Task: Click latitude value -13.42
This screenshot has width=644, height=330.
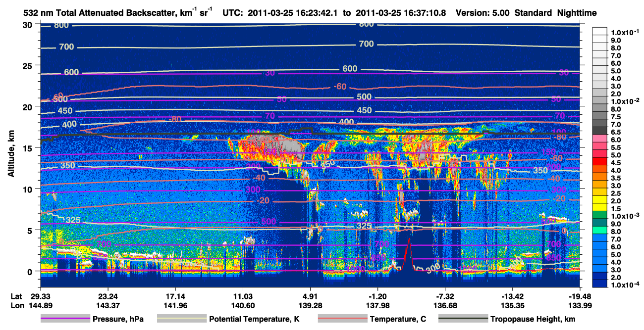Action: click(x=513, y=296)
